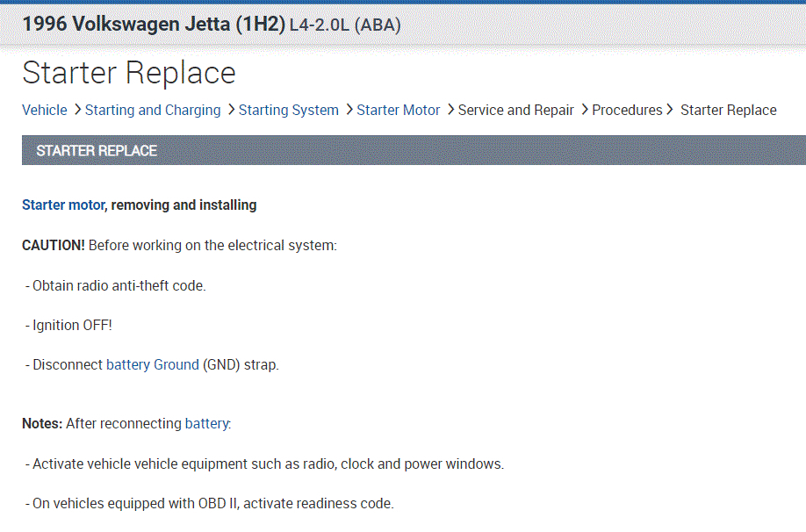Click the engine label L4-2.0L (ABA)

345,25
